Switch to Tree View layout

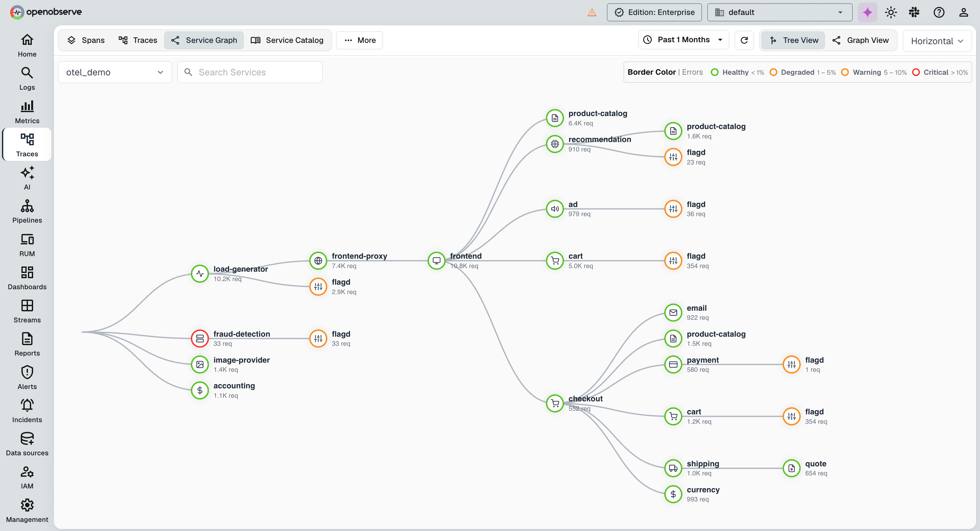pyautogui.click(x=793, y=40)
